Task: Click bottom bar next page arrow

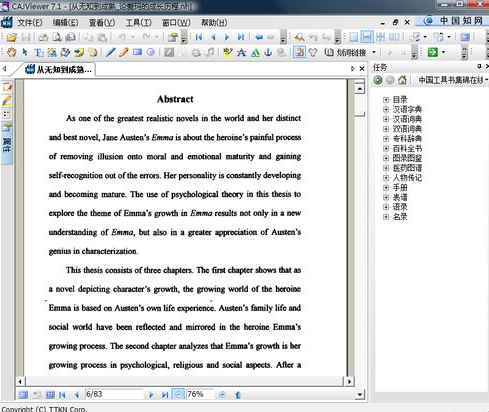Action: 151,395
